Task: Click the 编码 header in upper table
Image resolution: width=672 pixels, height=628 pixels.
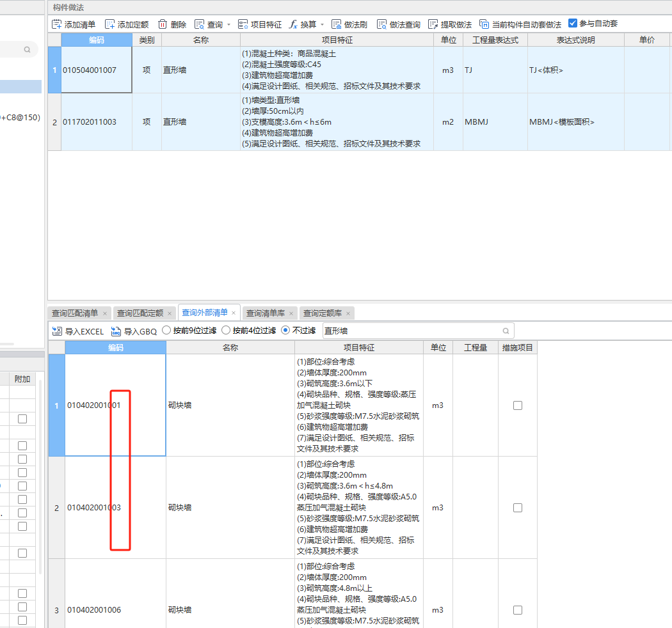Action: [x=97, y=40]
